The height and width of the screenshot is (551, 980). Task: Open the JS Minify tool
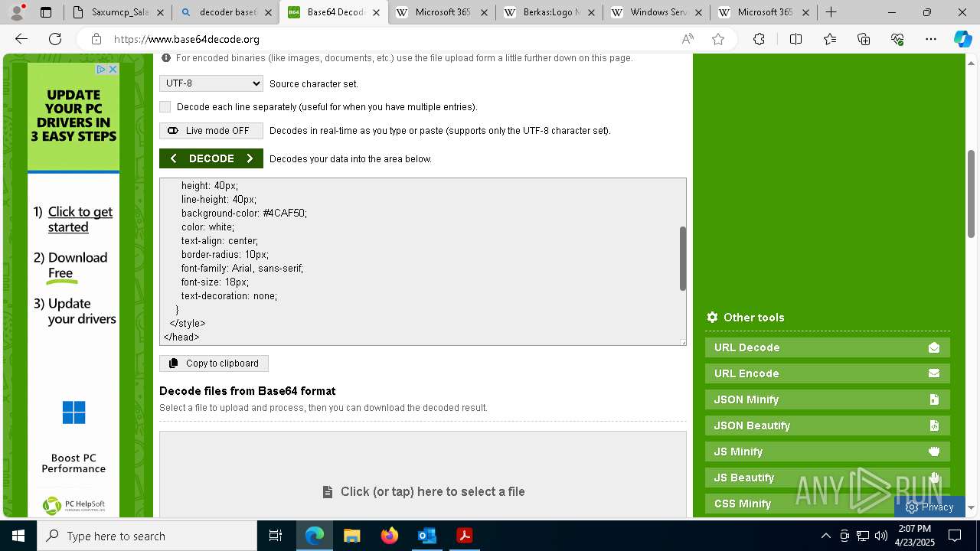(828, 452)
